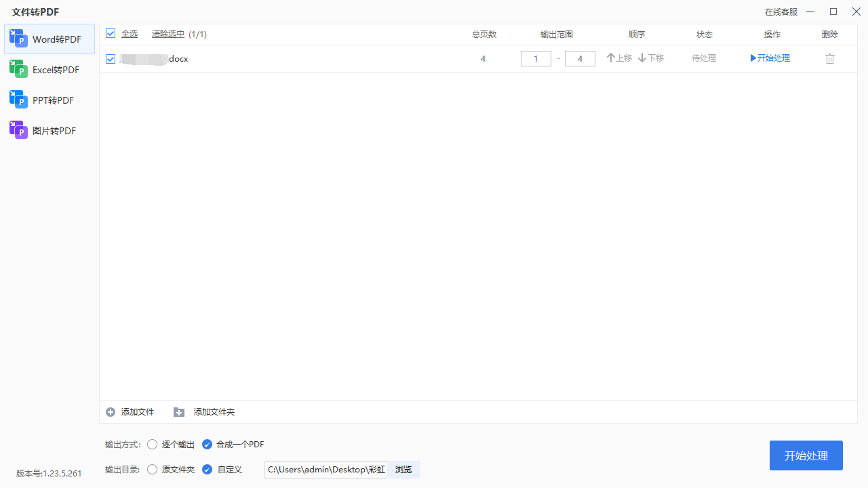Switch to PPT转PDF mode
The height and width of the screenshot is (488, 868).
[50, 100]
